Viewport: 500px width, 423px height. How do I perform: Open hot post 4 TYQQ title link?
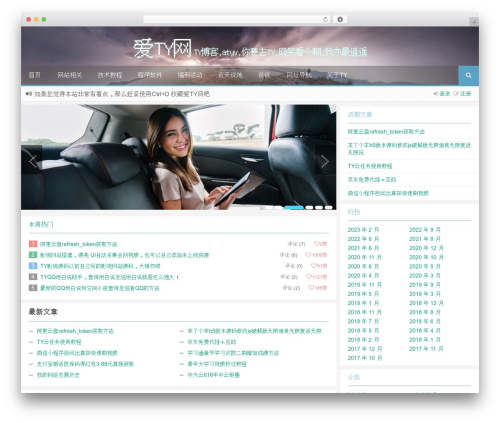(109, 277)
